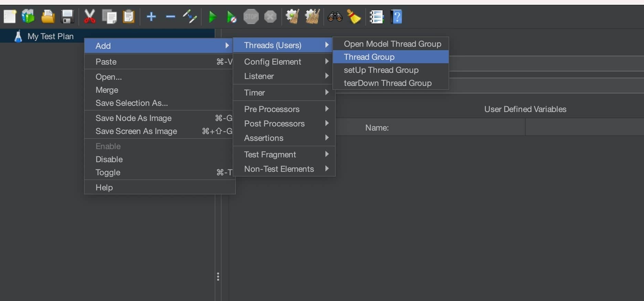Screen dimensions: 644x301
Task: Expand Assertions submenu
Action: 284,138
